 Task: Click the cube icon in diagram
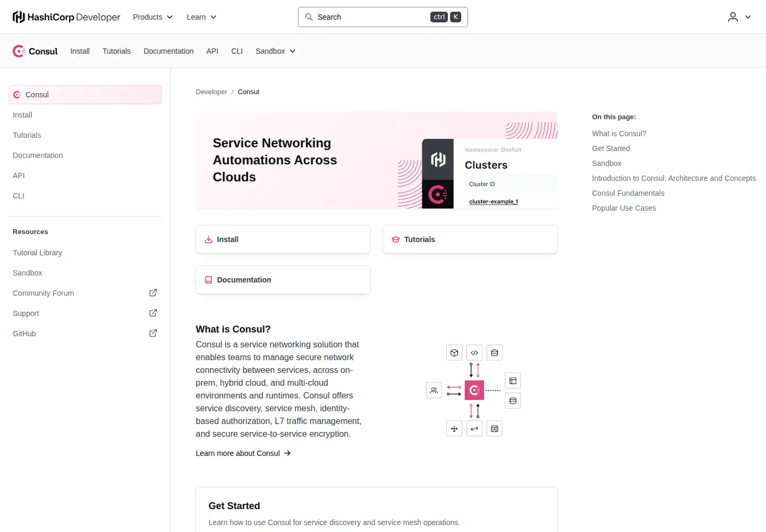point(454,353)
